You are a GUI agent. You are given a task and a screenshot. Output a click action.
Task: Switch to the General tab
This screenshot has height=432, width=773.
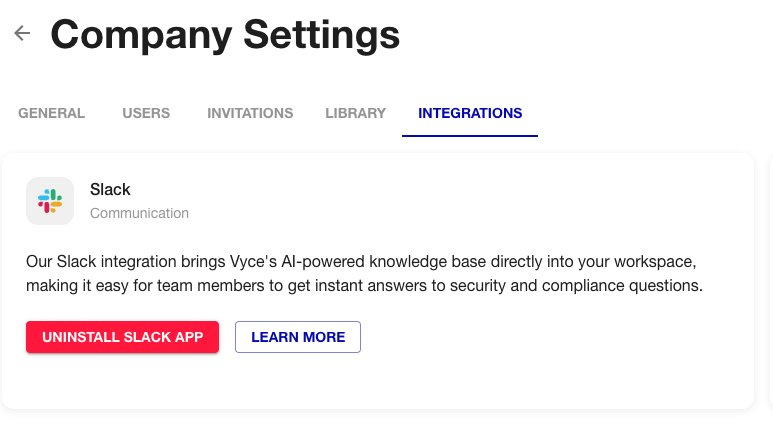(51, 113)
